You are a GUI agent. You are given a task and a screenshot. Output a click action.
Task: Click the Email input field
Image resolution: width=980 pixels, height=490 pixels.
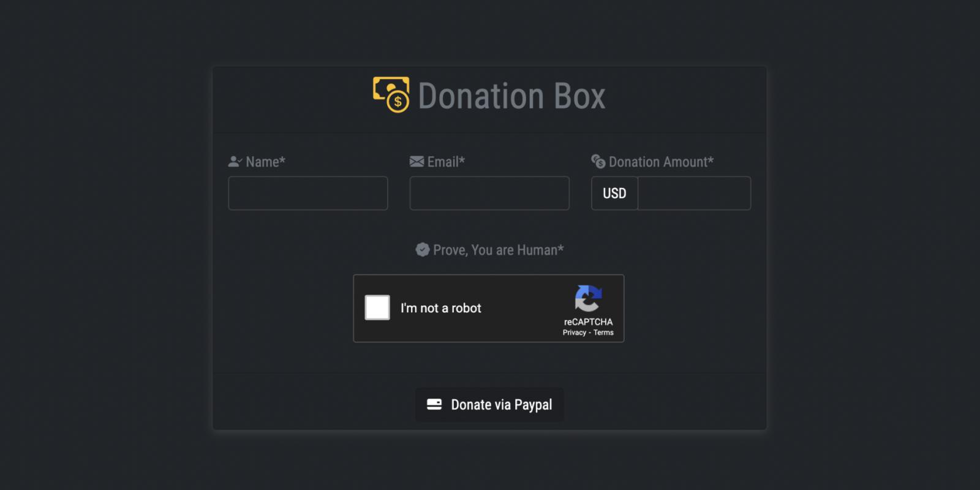(x=489, y=193)
